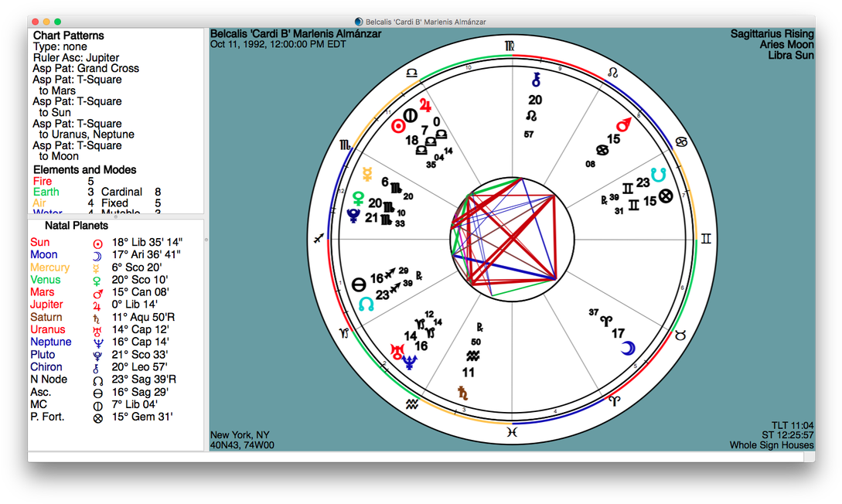Select the red Jupiter glyph in the wheel

click(x=425, y=104)
